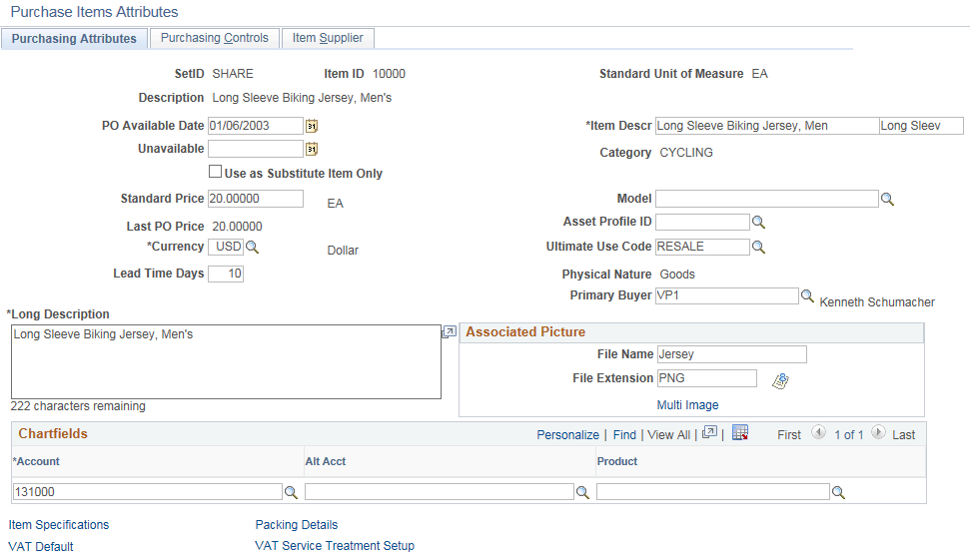Screen dimensions: 970x560
Task: Click File Extension PNG field
Action: (x=707, y=378)
